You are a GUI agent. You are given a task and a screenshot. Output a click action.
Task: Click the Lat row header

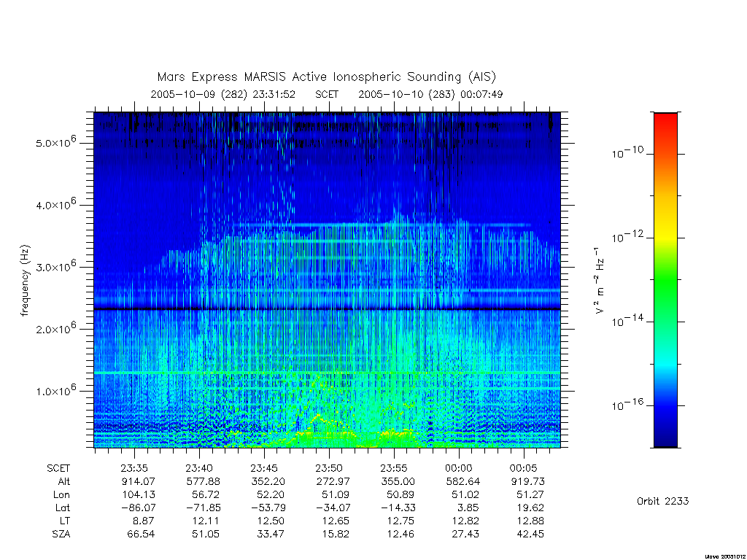[x=63, y=508]
